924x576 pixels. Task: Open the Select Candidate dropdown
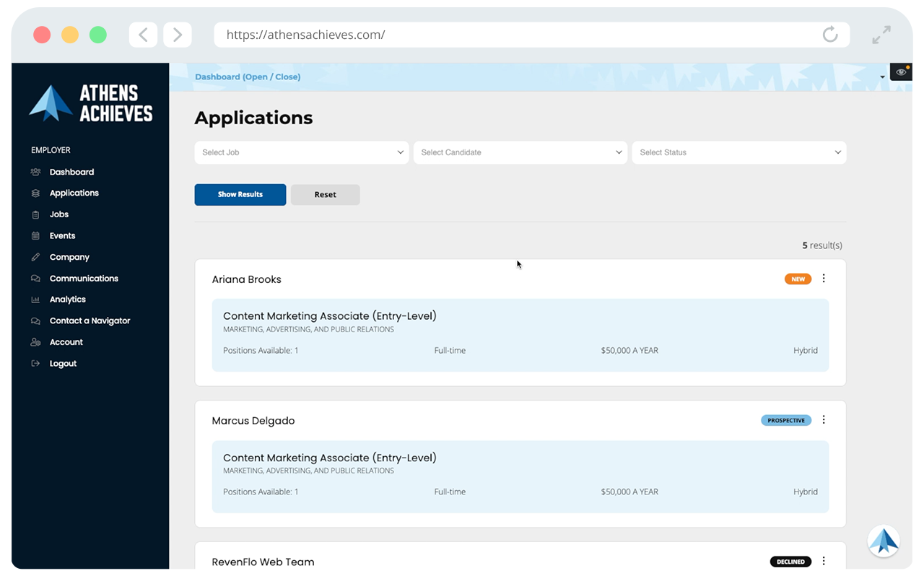click(520, 152)
